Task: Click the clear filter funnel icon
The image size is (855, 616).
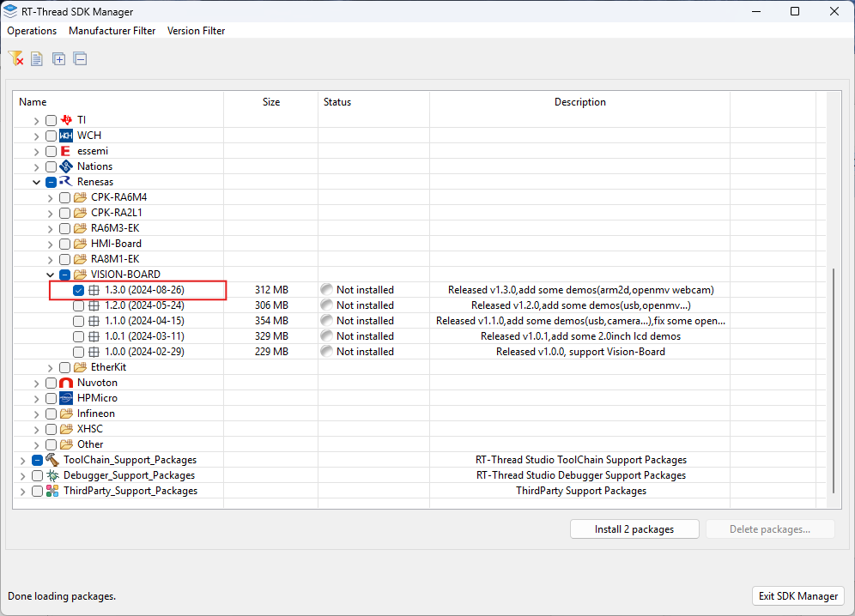Action: (16, 58)
